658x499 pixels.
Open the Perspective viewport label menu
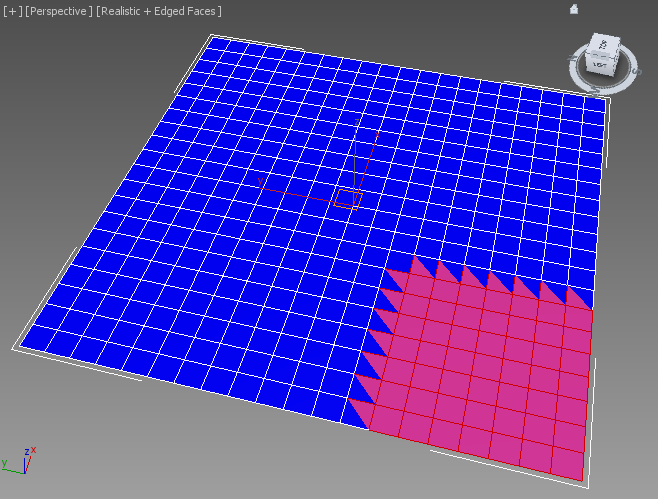(59, 11)
